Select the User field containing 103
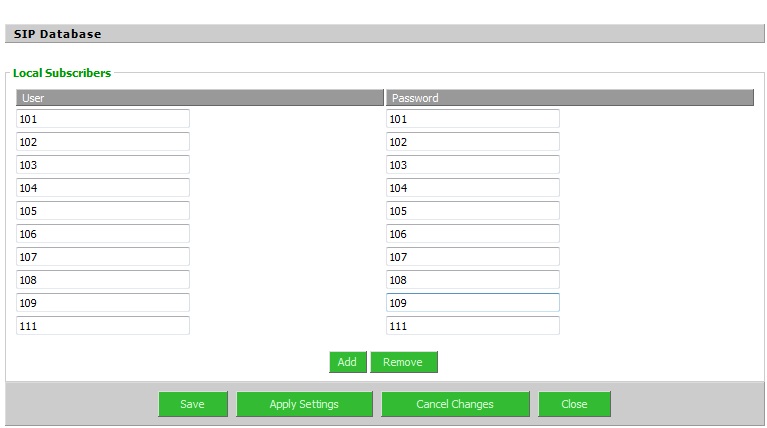Viewport: 767px width, 428px height. click(x=103, y=165)
